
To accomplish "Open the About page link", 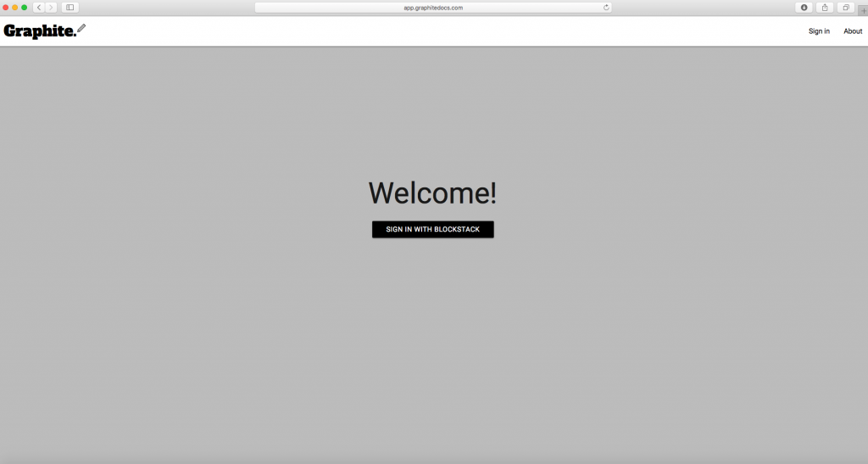I will point(853,31).
